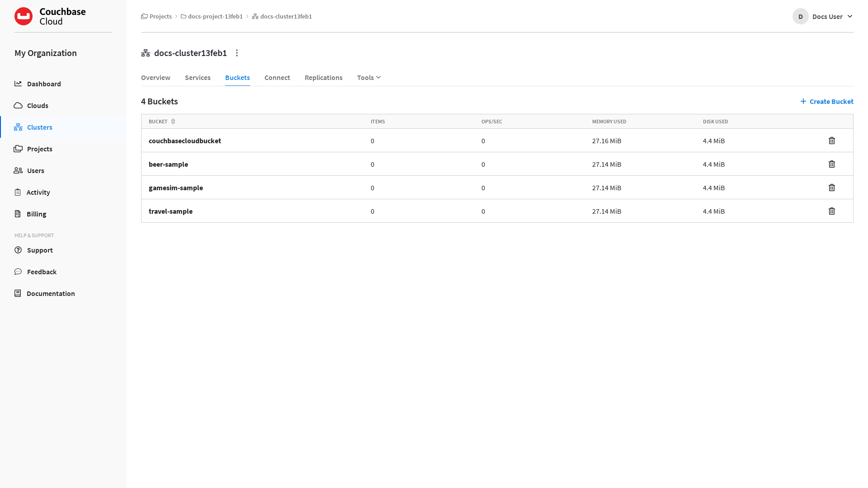Switch to the Services tab
Screen dimensions: 868x488
198,78
